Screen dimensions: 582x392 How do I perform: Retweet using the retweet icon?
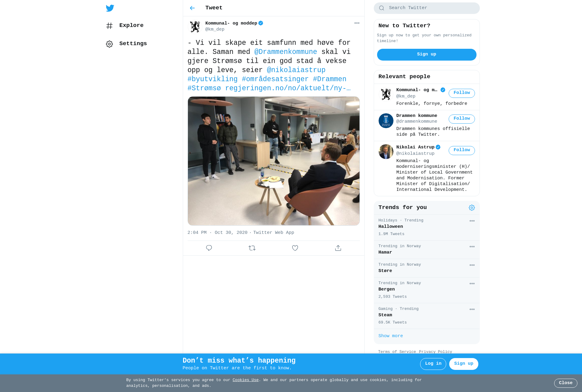coord(252,248)
